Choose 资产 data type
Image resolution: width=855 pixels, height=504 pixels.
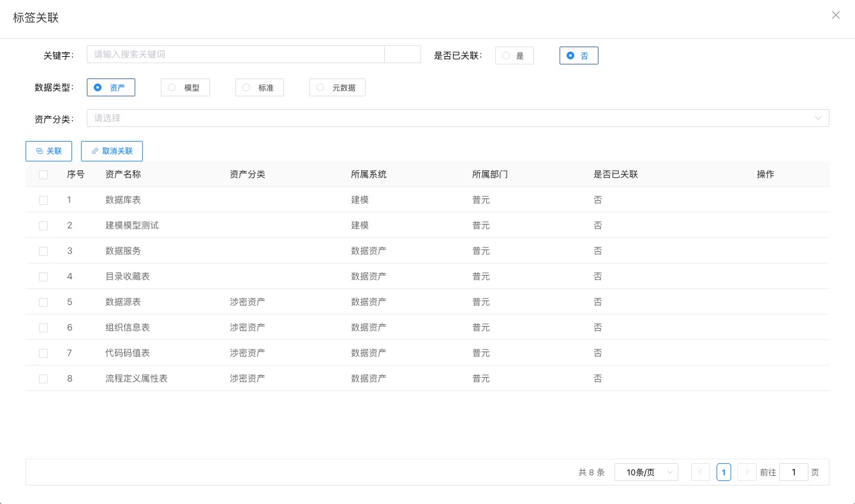point(110,87)
